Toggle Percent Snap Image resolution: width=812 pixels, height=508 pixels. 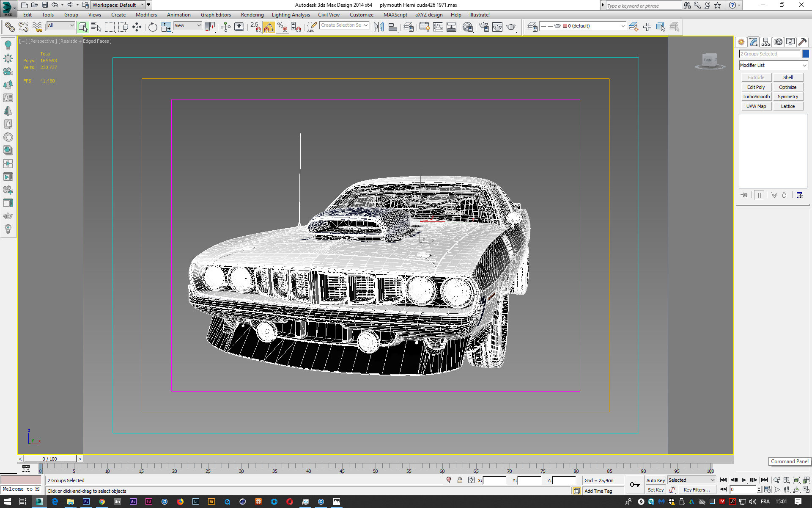click(x=283, y=27)
